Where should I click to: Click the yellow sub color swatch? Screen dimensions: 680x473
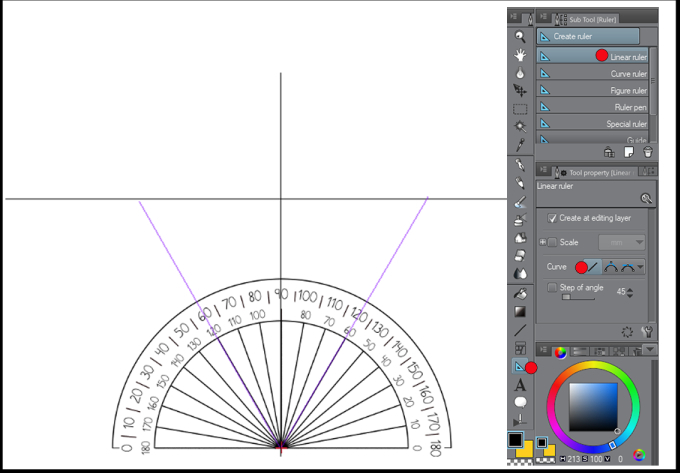[526, 450]
